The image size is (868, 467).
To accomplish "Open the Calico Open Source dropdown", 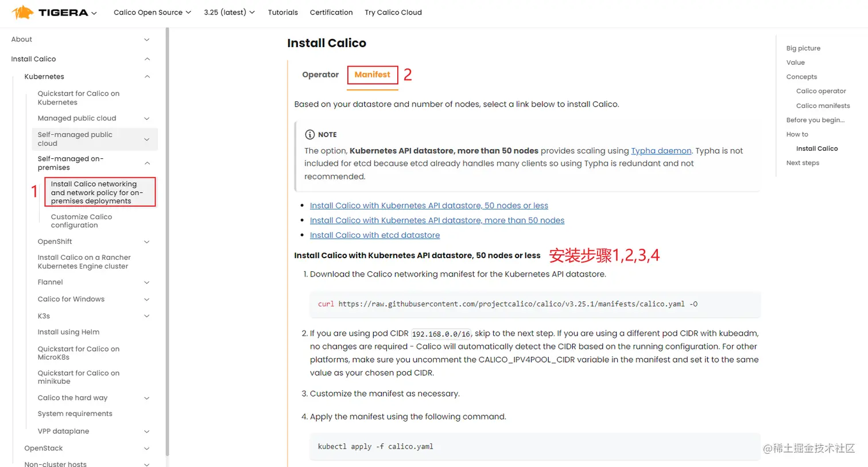I will coord(152,12).
